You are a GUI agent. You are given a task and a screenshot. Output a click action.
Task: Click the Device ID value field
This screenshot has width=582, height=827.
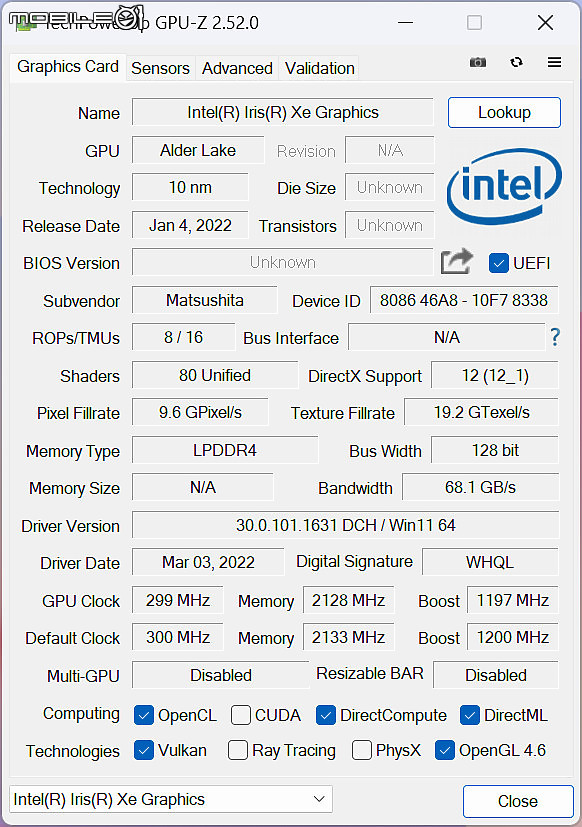click(x=464, y=300)
